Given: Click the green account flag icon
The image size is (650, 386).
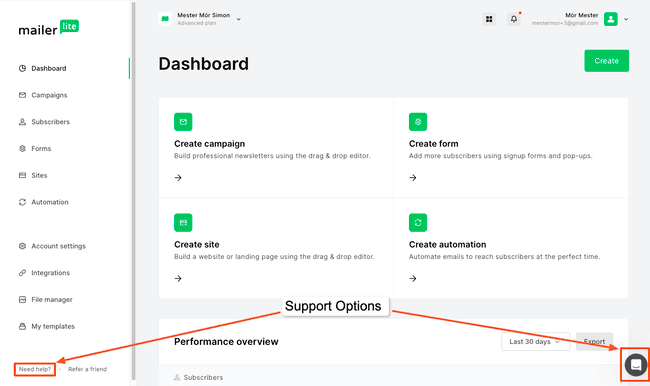Looking at the screenshot, I should pos(165,19).
